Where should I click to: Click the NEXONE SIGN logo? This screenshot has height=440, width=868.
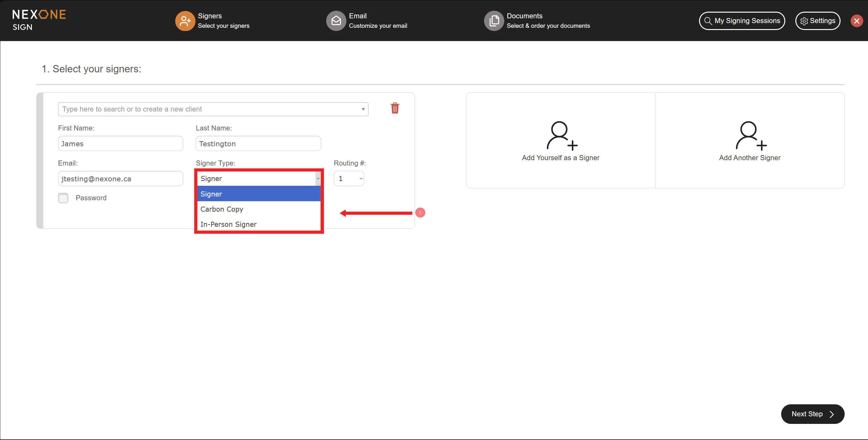point(39,20)
